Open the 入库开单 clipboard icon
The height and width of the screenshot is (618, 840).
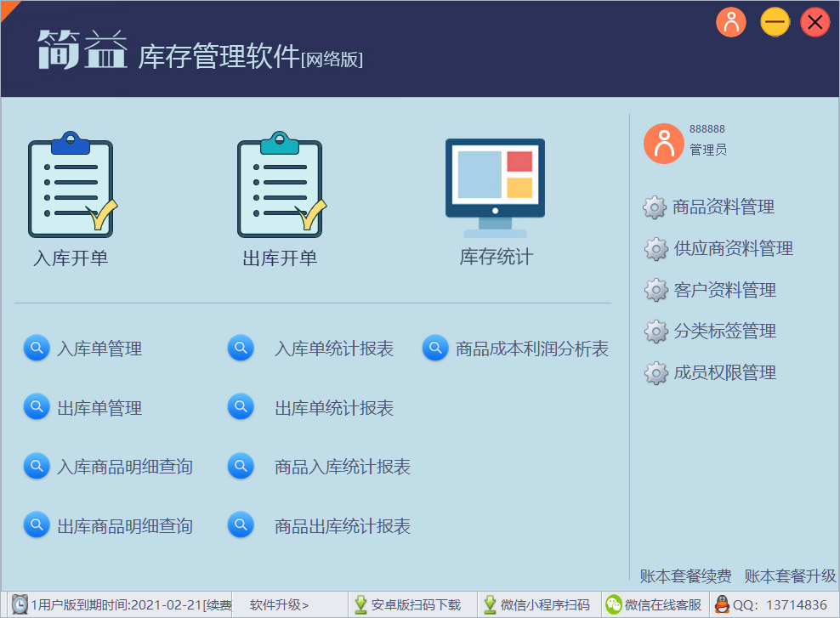72,184
